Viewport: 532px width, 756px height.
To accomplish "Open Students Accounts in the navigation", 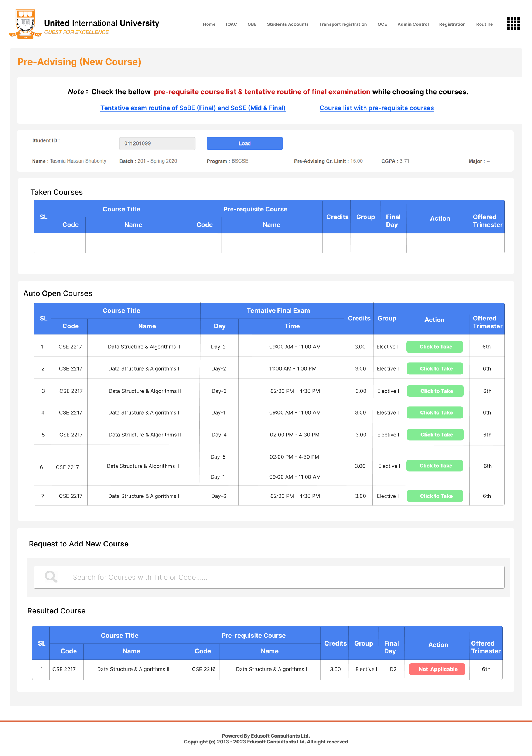I will pos(287,24).
